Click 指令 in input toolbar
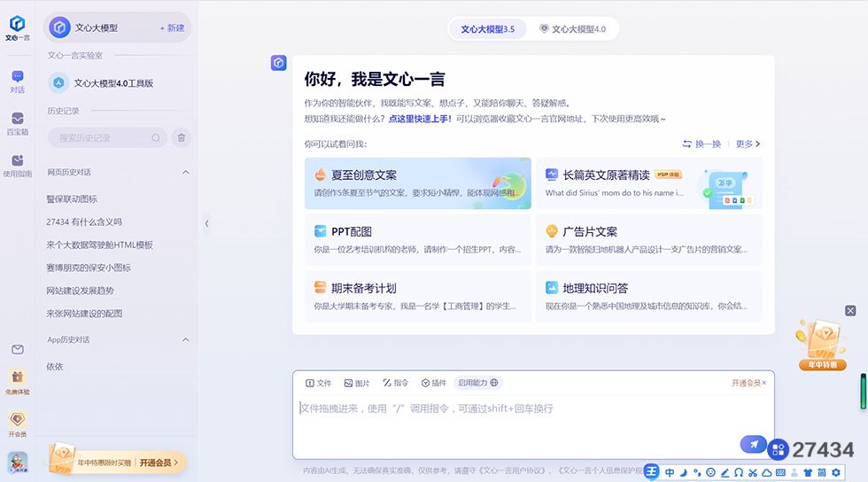The height and width of the screenshot is (482, 868). (395, 383)
